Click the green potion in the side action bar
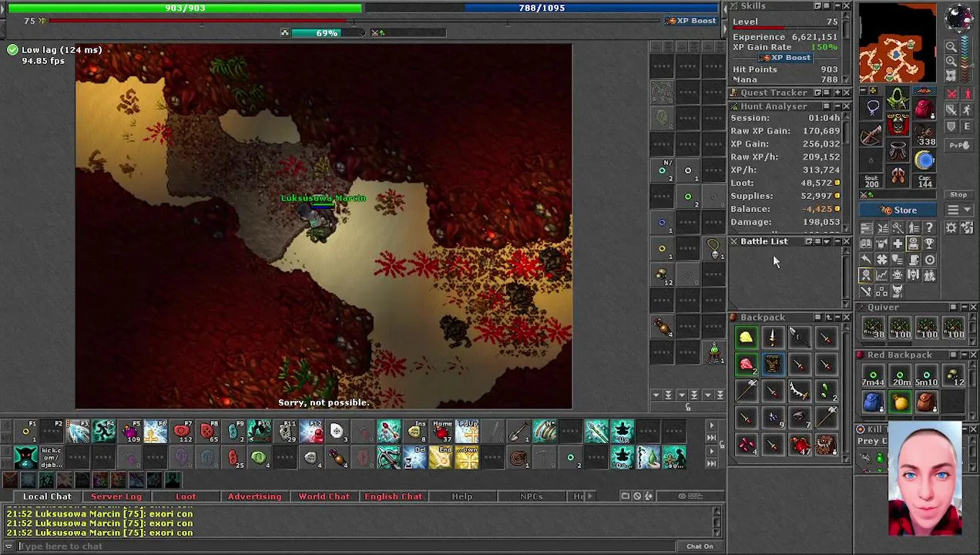The image size is (980, 555). click(714, 352)
